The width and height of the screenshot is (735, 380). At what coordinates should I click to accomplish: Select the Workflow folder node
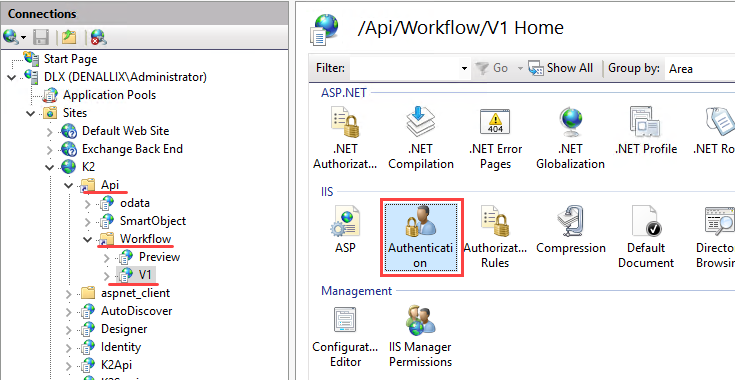tap(145, 239)
